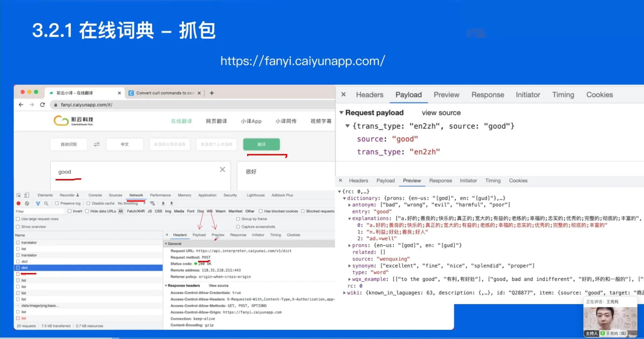Select the first translator request row
Image resolution: width=644 pixels, height=339 pixels.
point(89,243)
